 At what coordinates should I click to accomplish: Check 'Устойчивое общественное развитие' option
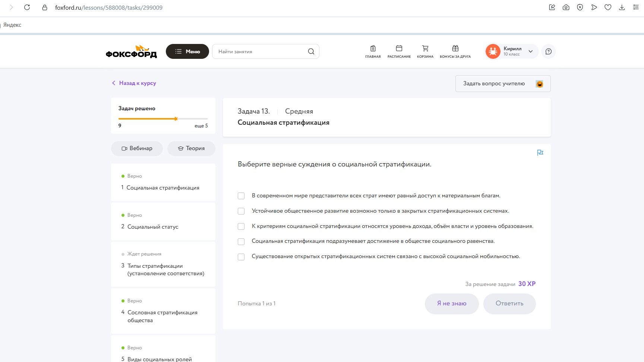coord(241,211)
